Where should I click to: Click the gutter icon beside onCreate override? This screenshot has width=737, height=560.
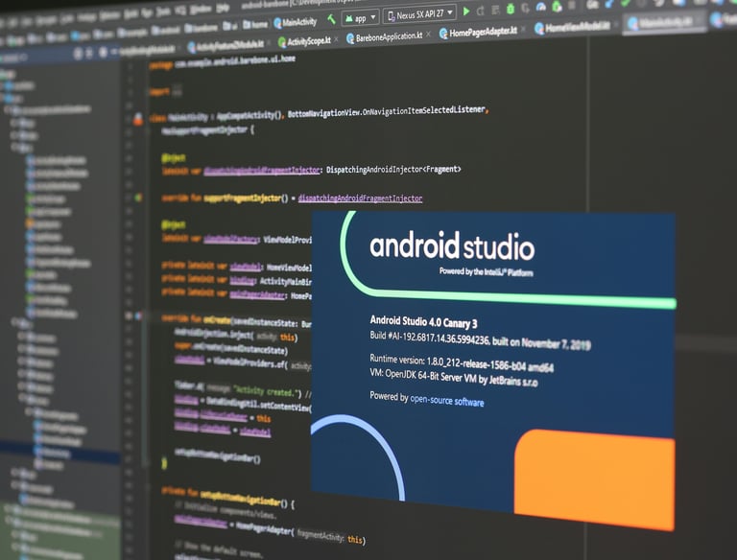click(x=138, y=316)
